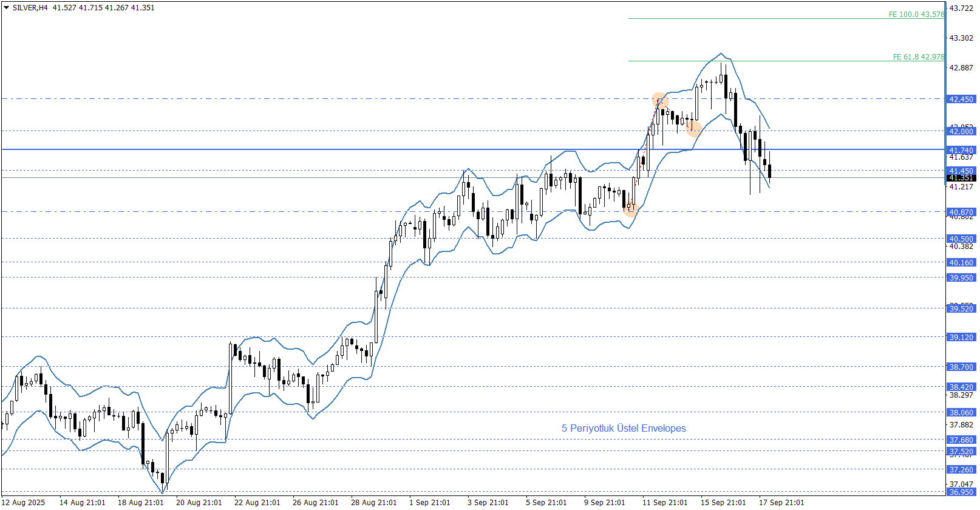Select the 38.060 price level tag
This screenshot has height=510, width=980.
961,413
